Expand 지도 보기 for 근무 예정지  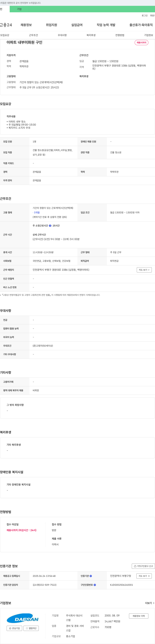coord(144,270)
